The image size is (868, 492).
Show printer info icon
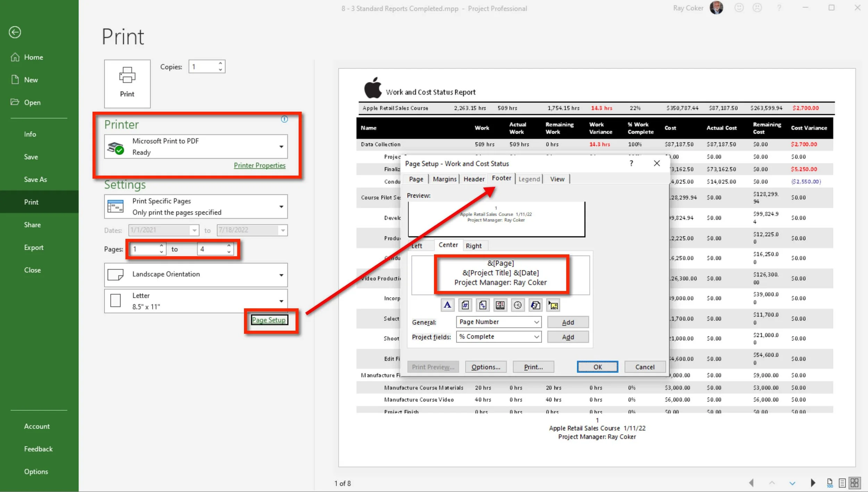coord(284,119)
